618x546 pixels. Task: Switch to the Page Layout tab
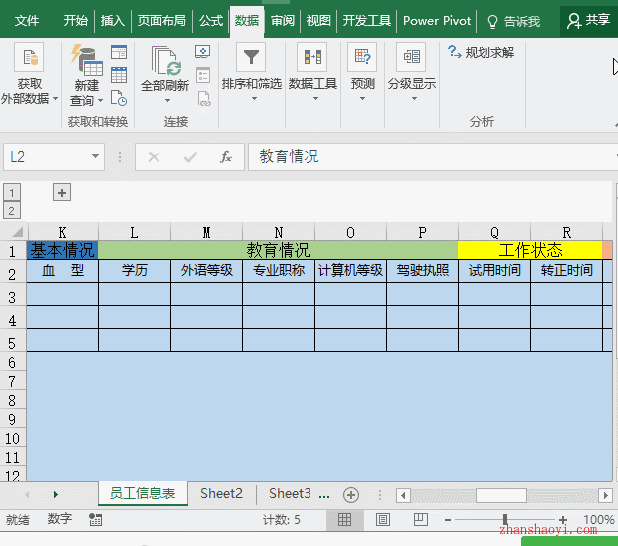click(x=162, y=20)
